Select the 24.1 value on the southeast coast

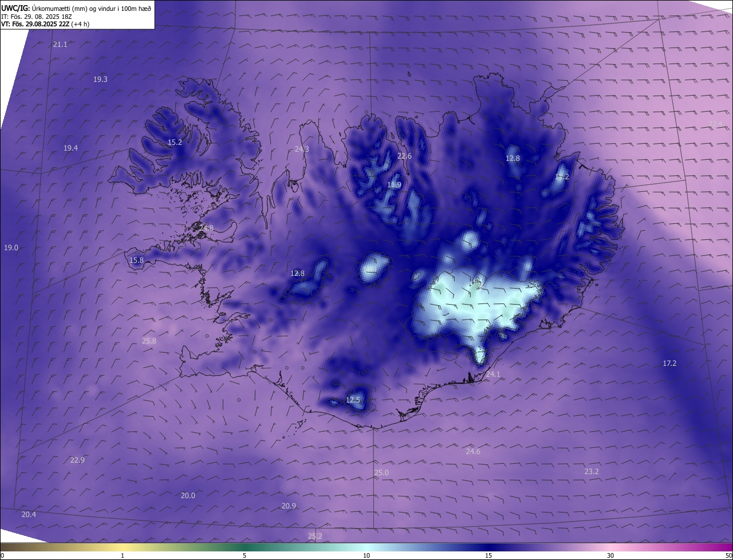pyautogui.click(x=493, y=374)
